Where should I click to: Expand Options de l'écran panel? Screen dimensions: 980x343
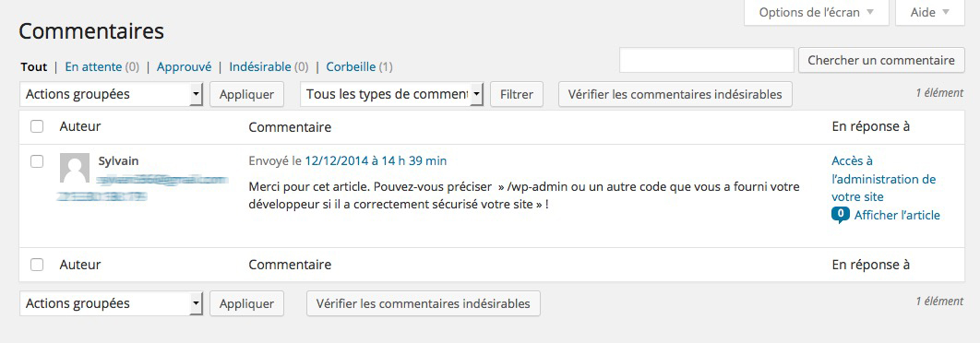817,13
